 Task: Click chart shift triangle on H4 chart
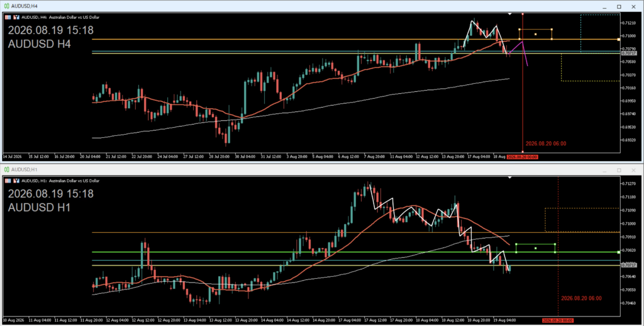[x=509, y=14]
